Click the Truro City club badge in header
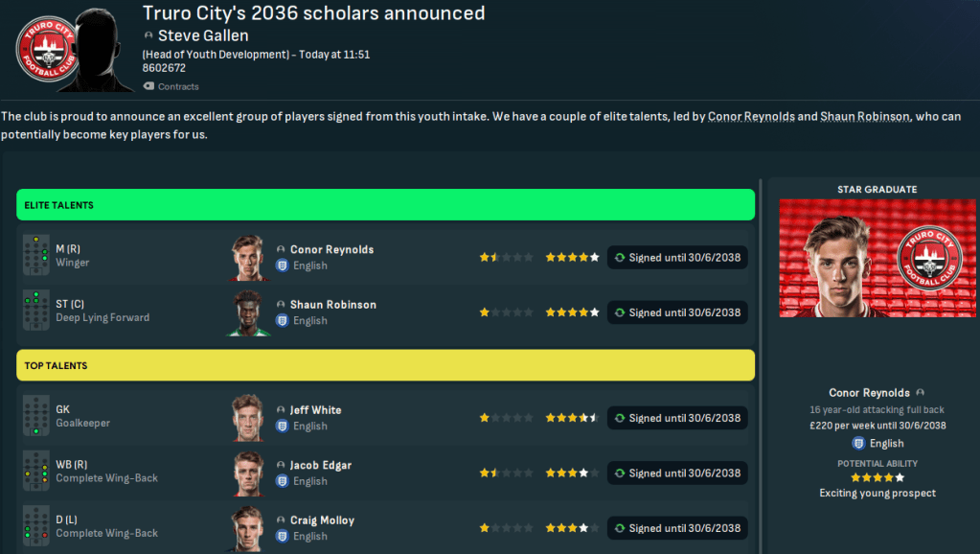Image resolution: width=980 pixels, height=554 pixels. [44, 50]
